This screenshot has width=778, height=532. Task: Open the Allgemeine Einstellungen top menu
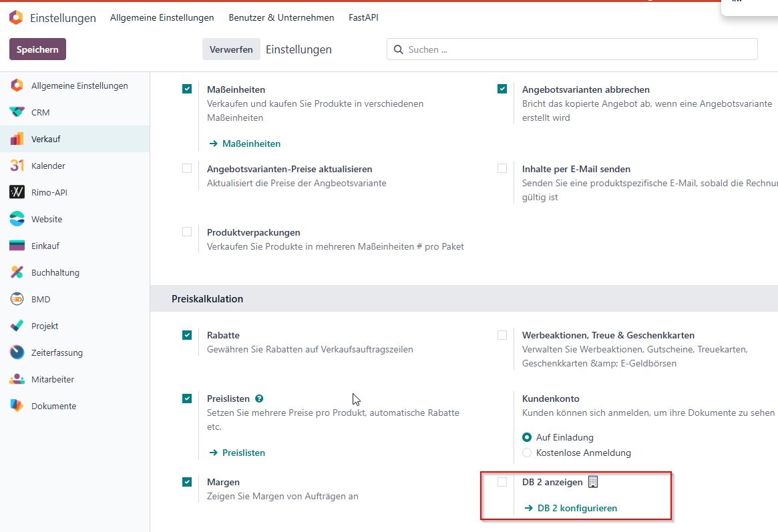click(162, 17)
